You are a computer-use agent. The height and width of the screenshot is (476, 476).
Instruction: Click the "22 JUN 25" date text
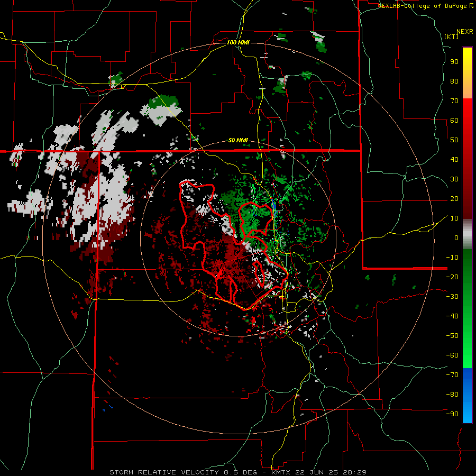click(x=317, y=472)
